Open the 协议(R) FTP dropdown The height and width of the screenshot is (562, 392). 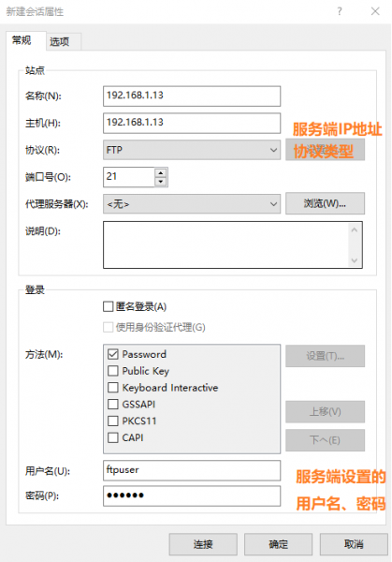click(x=192, y=150)
